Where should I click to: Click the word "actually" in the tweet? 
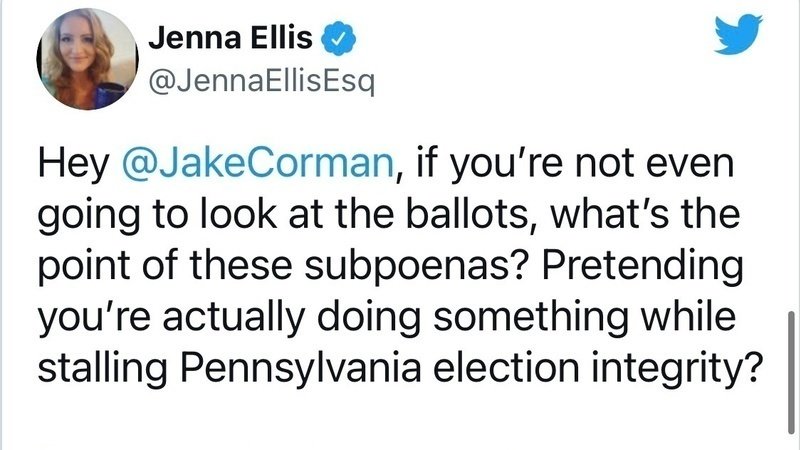pos(234,318)
